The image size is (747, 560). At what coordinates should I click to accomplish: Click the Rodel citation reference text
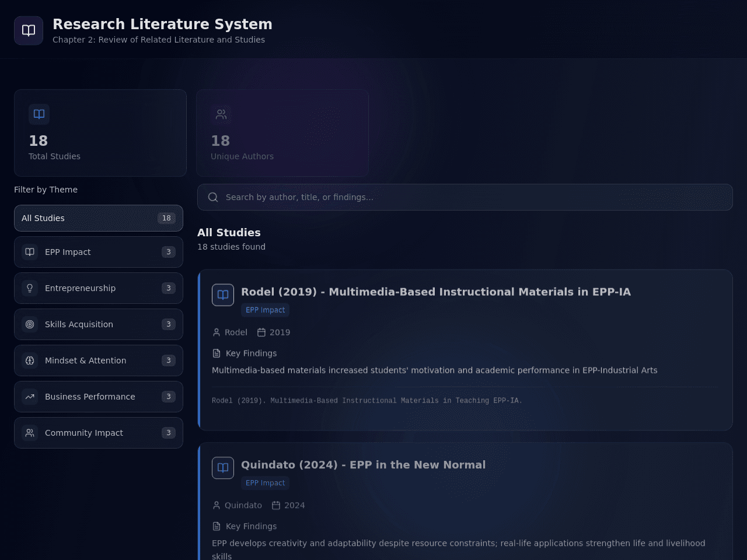(x=367, y=401)
